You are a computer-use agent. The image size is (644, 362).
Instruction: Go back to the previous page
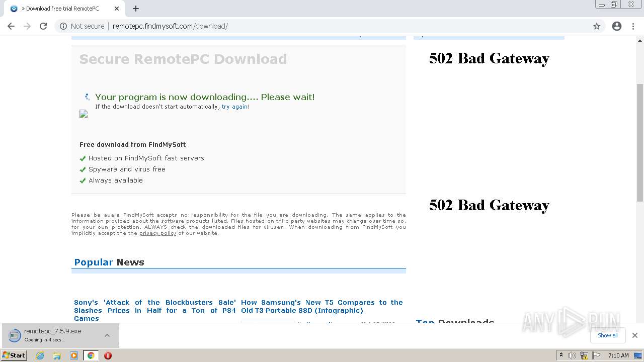tap(11, 26)
